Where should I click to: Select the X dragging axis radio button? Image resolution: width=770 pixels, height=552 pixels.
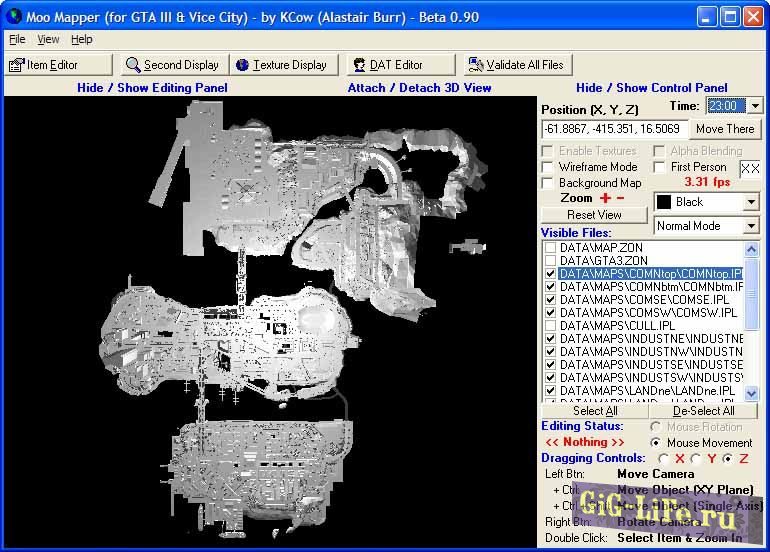coord(663,459)
